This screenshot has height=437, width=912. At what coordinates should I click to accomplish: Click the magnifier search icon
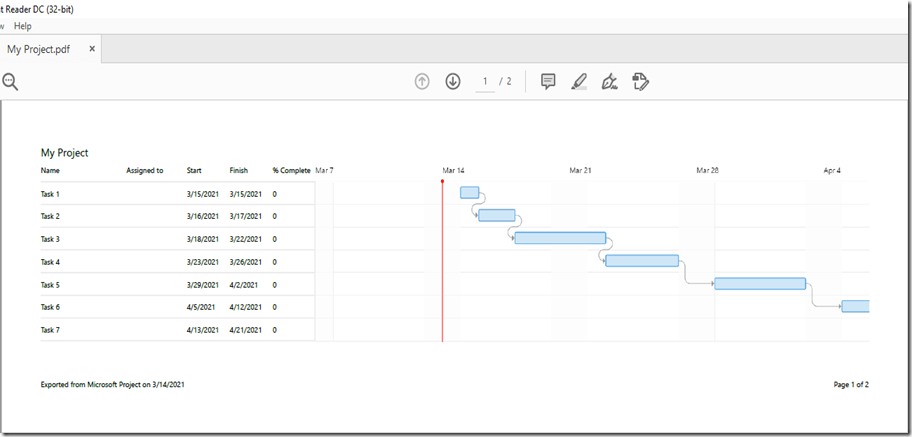click(x=10, y=82)
